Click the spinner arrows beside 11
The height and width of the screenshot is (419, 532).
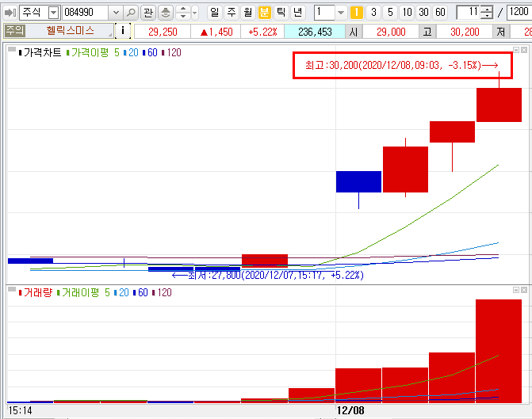coord(488,13)
